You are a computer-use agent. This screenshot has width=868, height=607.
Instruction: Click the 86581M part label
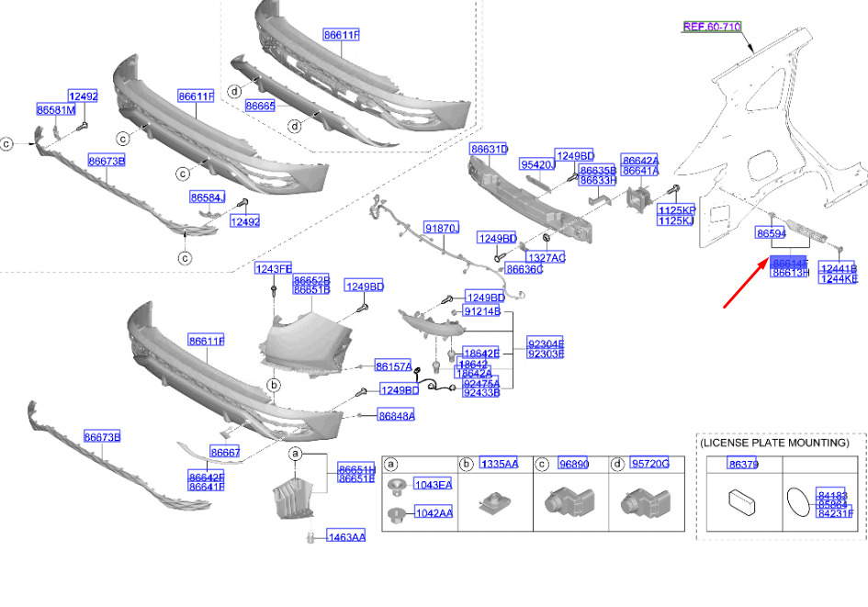[x=55, y=110]
